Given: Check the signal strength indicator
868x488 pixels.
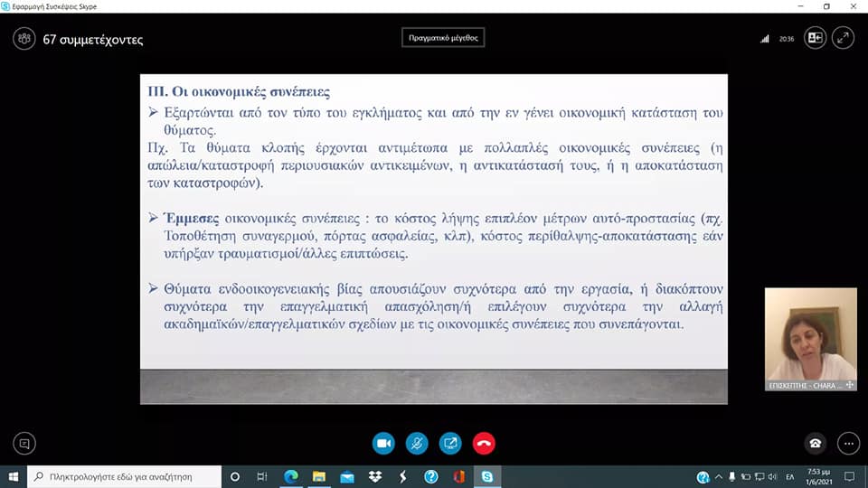Looking at the screenshot, I should tap(765, 39).
